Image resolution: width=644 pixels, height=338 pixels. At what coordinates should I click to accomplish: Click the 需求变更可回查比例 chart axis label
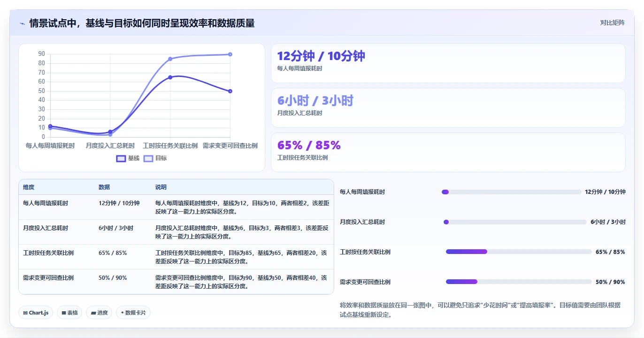click(230, 146)
